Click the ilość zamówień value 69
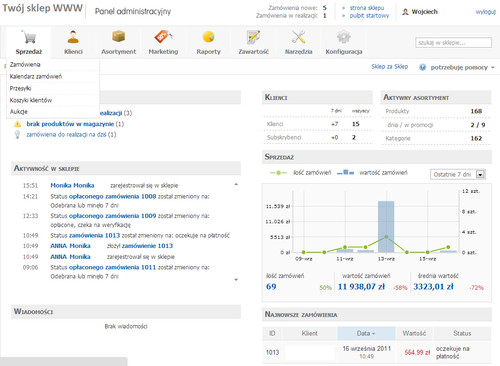Image resolution: width=500 pixels, height=366 pixels. (x=271, y=287)
